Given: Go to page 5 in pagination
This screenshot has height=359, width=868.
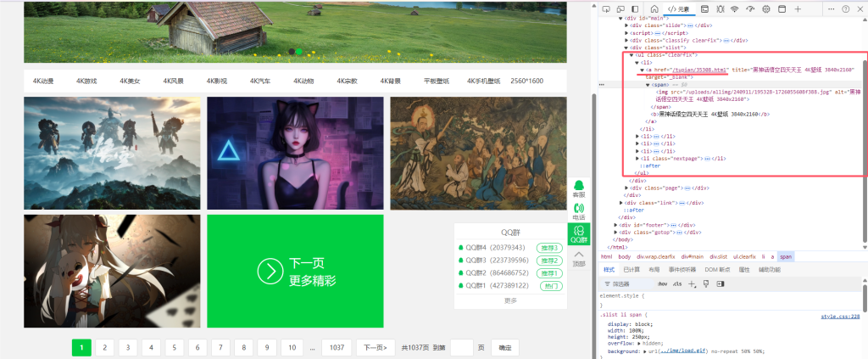Looking at the screenshot, I should 175,347.
